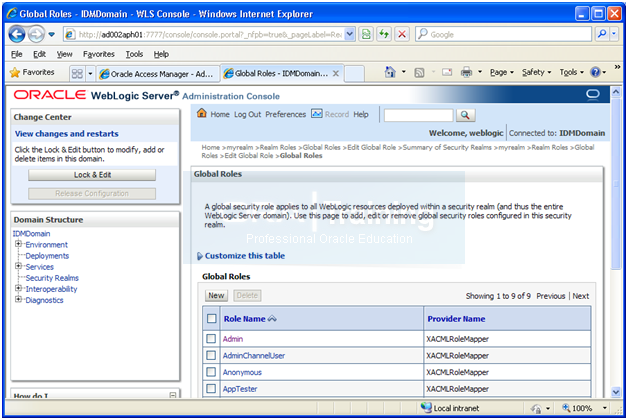Click the console Help link

(361, 115)
